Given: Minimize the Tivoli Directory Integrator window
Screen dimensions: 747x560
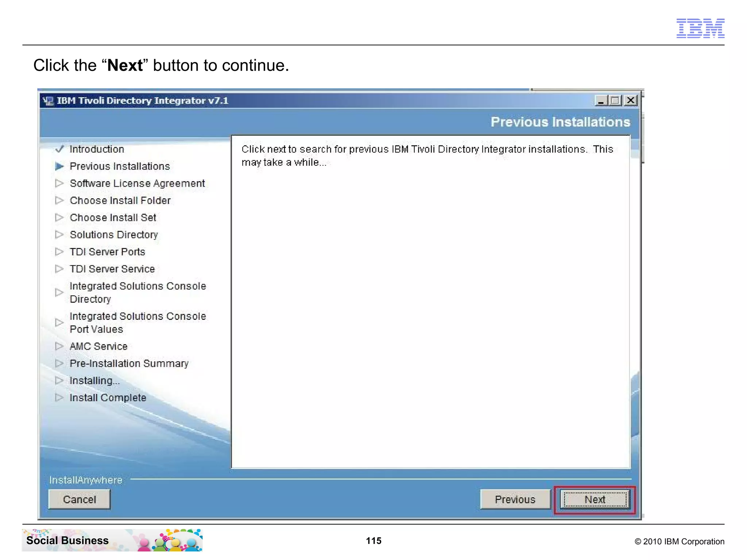Looking at the screenshot, I should [x=601, y=100].
